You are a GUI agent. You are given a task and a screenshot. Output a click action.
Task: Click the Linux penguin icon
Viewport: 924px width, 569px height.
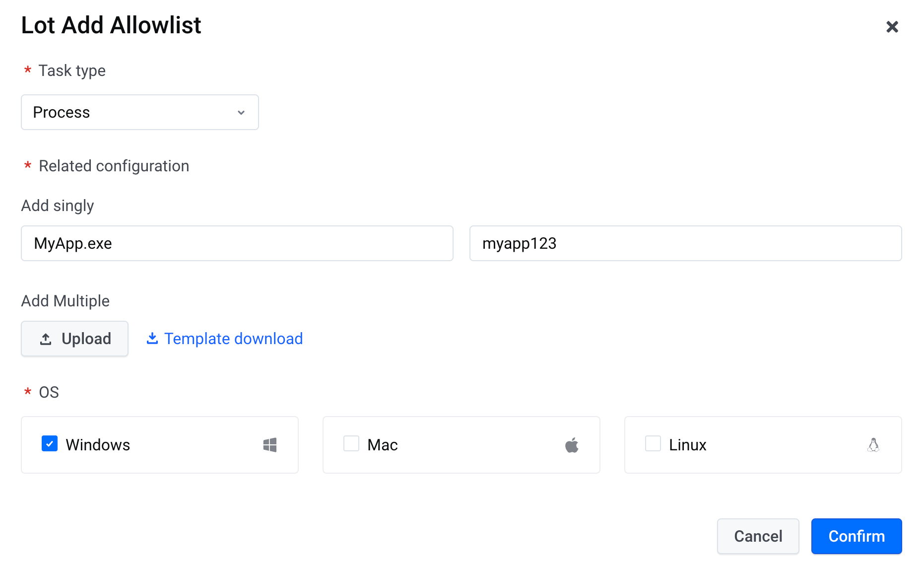pos(873,445)
